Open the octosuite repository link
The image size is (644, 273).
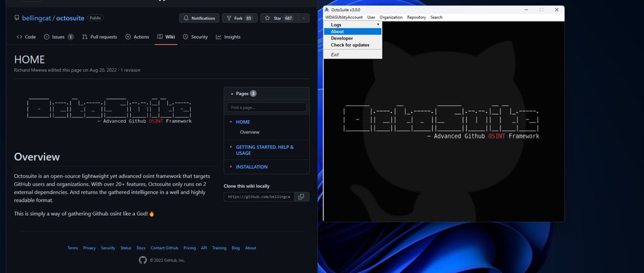coord(70,18)
